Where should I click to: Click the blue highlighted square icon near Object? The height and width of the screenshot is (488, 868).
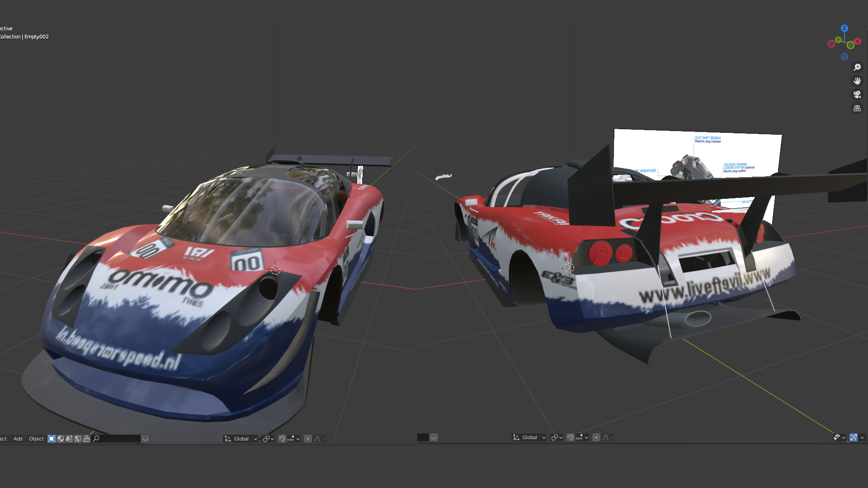coord(52,439)
